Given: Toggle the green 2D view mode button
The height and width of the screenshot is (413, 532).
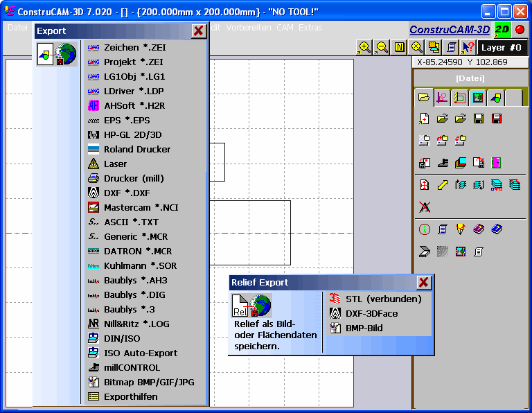Looking at the screenshot, I should (x=502, y=30).
